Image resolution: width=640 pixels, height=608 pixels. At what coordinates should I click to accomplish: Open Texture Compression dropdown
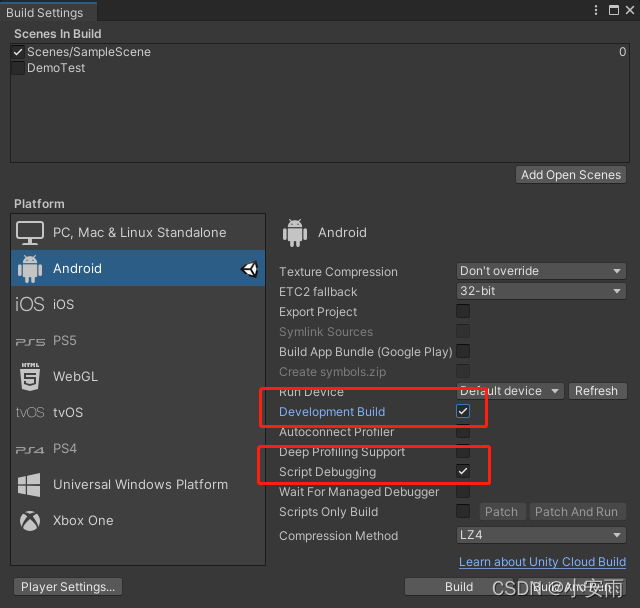541,271
